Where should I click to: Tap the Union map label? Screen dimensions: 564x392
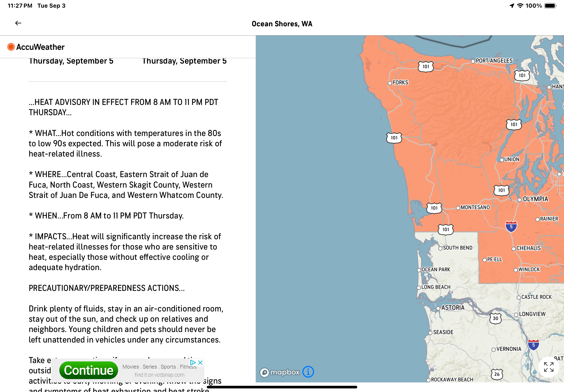pyautogui.click(x=512, y=159)
